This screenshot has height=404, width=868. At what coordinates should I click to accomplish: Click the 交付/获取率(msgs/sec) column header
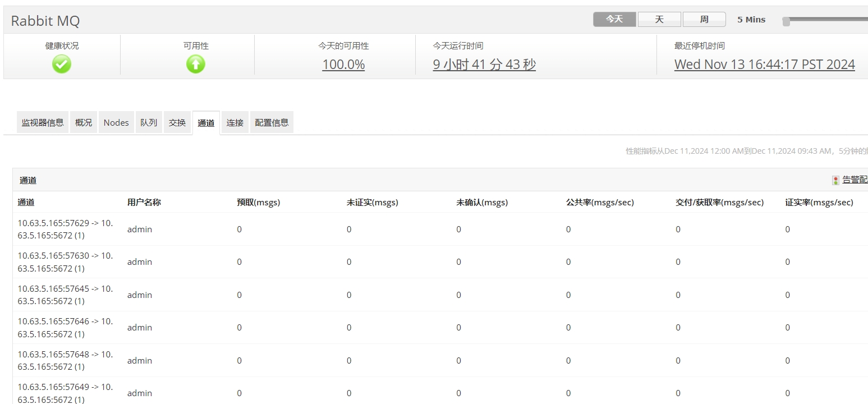tap(719, 203)
